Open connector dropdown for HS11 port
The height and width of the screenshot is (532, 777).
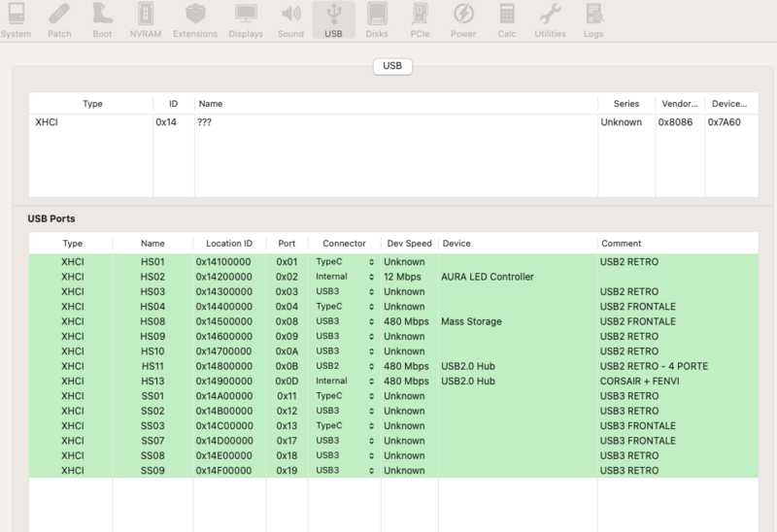tap(345, 368)
